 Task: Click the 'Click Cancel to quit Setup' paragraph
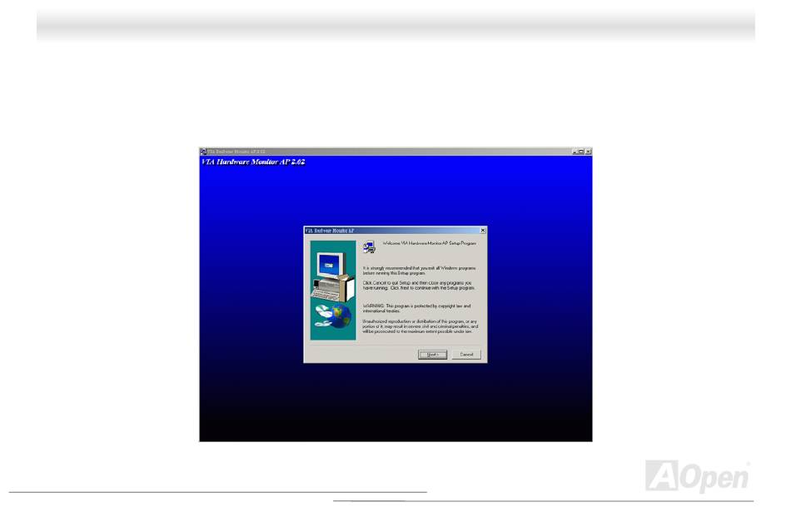tap(419, 286)
